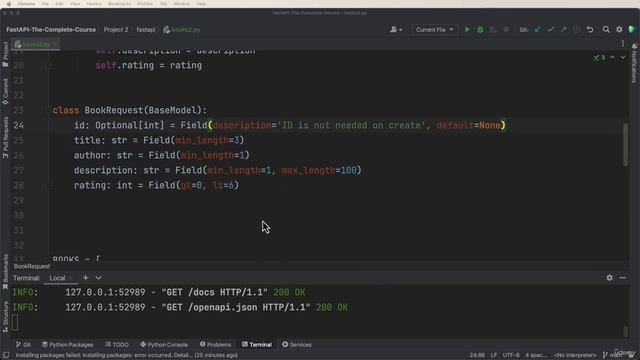Expand the terminal shell options chevron
This screenshot has height=360, width=640.
coord(98,278)
